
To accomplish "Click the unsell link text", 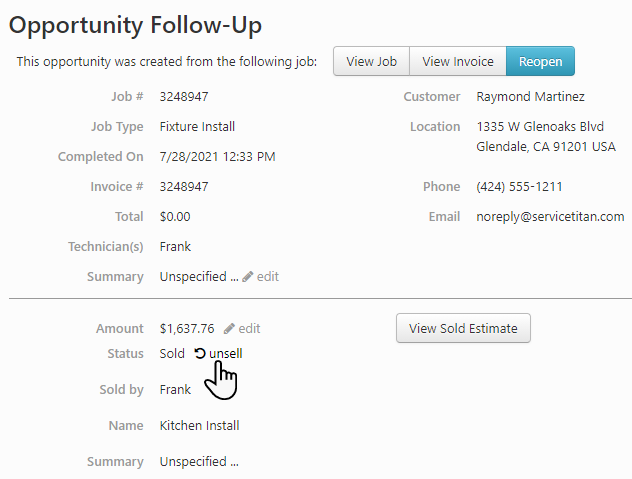I will [x=226, y=353].
